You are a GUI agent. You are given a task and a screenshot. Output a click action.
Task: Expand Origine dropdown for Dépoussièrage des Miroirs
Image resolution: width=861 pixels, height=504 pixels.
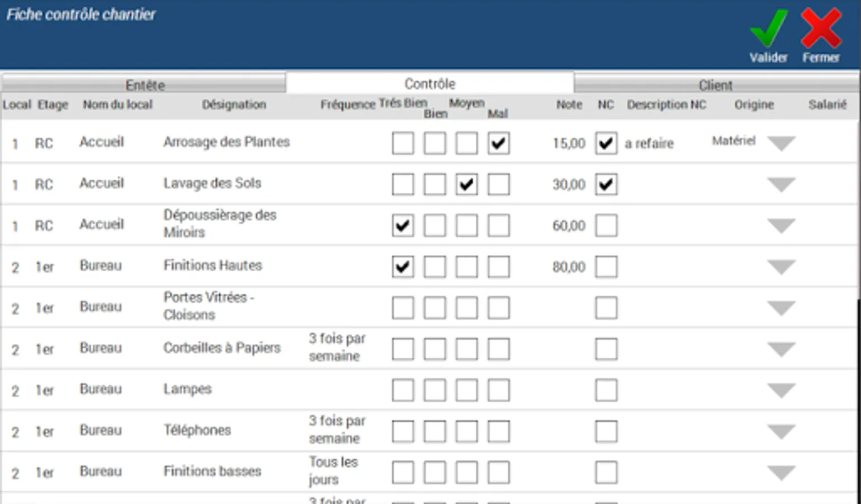point(781,226)
